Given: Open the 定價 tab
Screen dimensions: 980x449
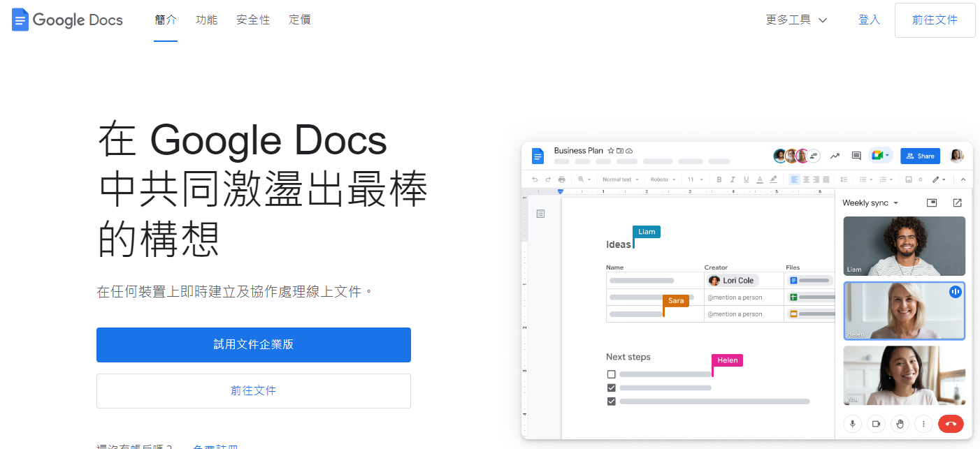Looking at the screenshot, I should [x=300, y=20].
